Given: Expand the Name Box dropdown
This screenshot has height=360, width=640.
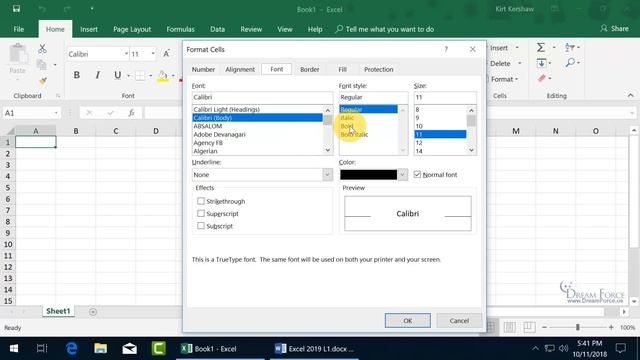Looking at the screenshot, I should (56, 113).
